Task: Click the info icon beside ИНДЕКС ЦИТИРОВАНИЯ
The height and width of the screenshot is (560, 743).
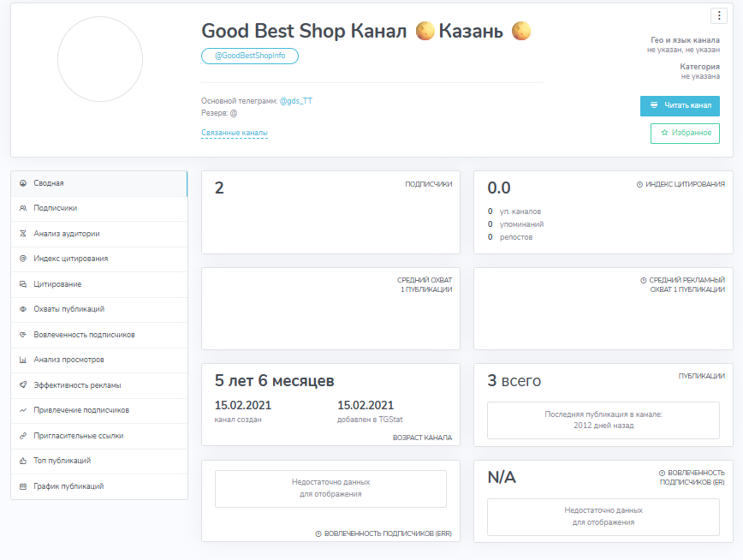Action: [639, 184]
